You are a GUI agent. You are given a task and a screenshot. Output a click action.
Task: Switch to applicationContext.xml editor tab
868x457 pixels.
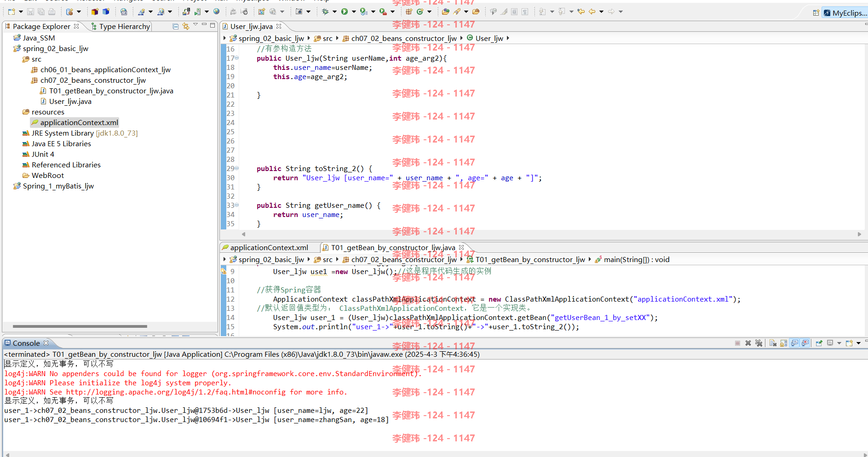(x=265, y=247)
